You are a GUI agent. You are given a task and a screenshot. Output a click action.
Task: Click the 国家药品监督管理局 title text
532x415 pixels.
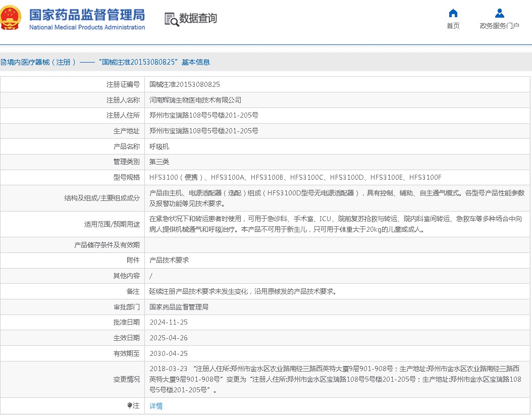[x=87, y=14]
